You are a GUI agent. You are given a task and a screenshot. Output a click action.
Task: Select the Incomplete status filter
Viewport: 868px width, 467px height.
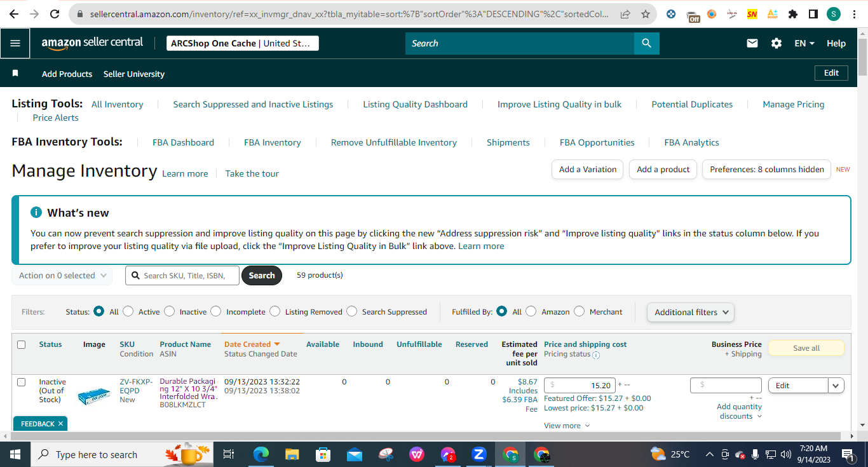tap(216, 311)
